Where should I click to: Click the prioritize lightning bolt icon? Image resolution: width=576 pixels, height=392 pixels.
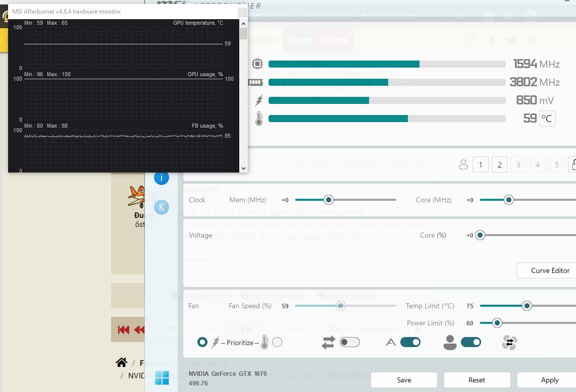coord(215,343)
